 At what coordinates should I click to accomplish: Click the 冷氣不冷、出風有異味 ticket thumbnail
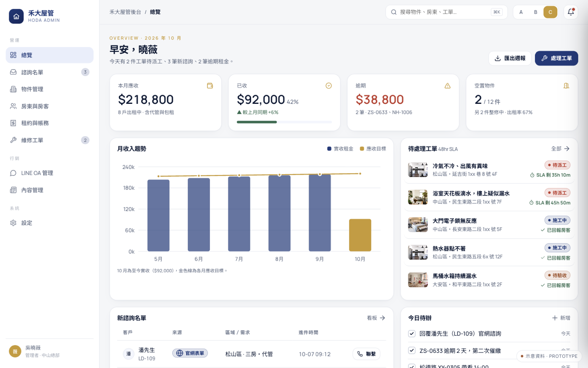coord(418,170)
